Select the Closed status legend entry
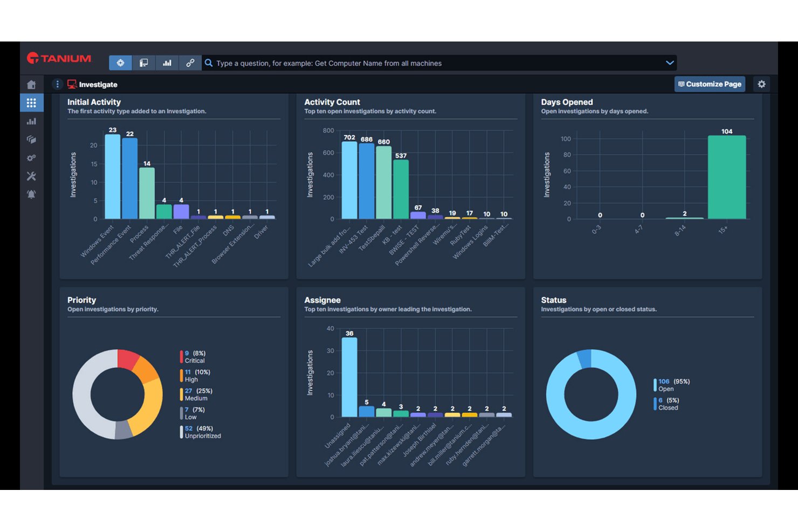This screenshot has width=798, height=532. (x=668, y=404)
